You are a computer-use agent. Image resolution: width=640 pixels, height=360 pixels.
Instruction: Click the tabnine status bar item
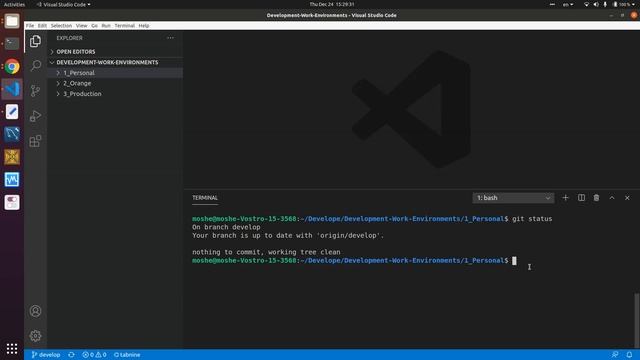click(127, 355)
